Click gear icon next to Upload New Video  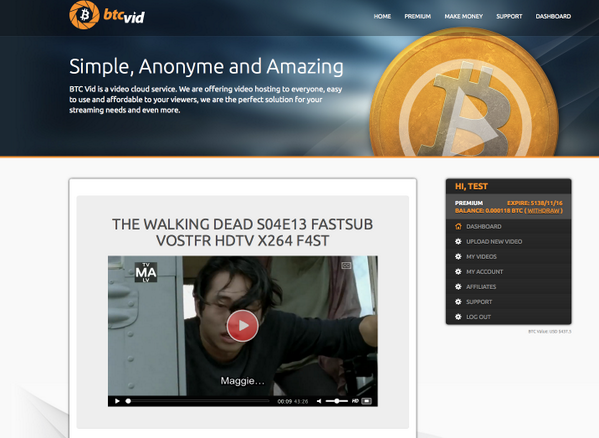[x=458, y=241]
